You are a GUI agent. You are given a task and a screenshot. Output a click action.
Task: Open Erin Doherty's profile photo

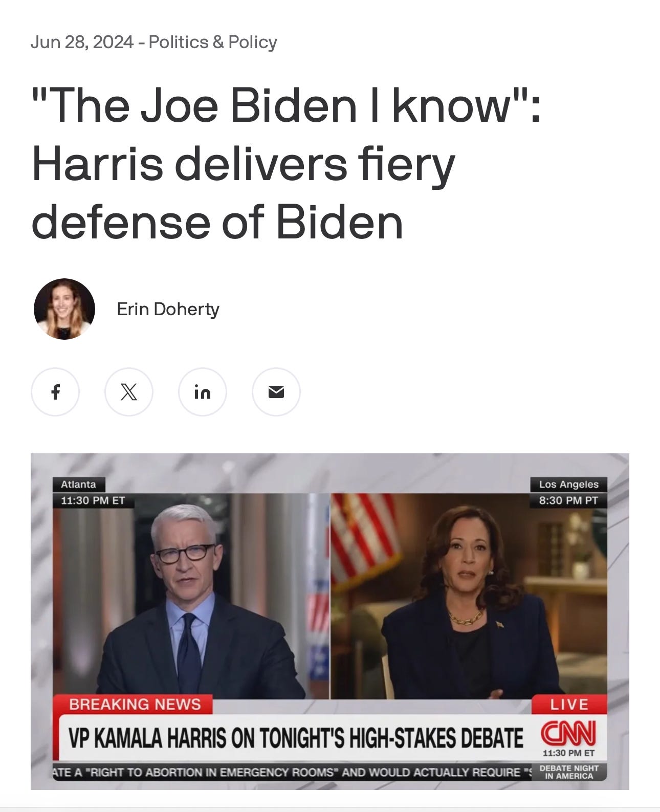point(64,309)
